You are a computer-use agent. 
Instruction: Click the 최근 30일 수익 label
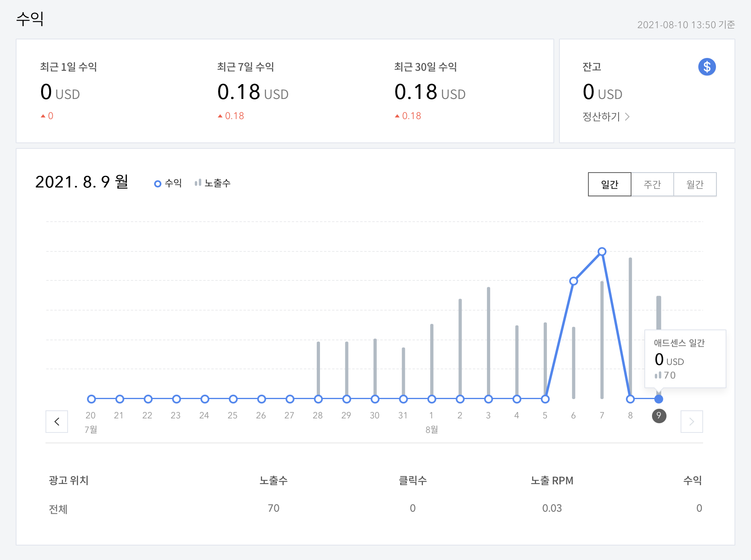425,67
